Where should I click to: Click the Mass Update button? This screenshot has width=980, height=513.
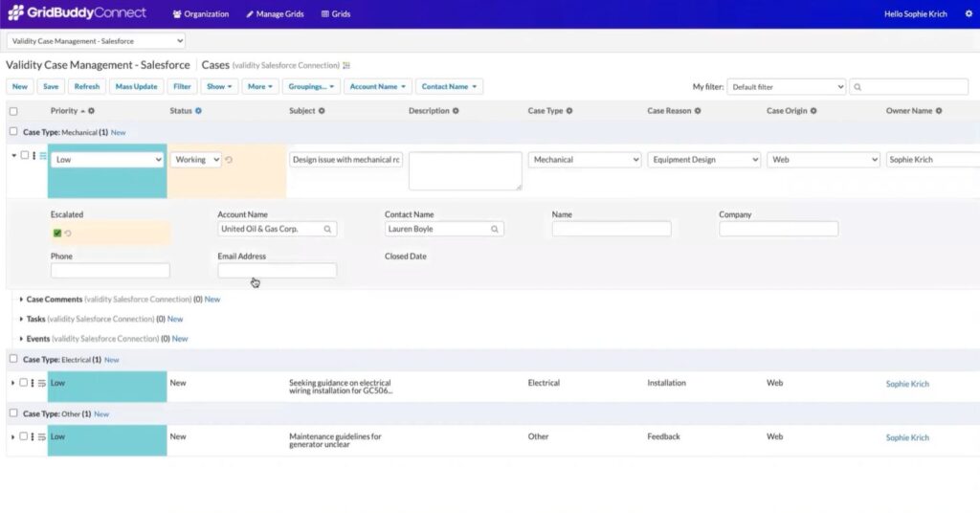tap(136, 87)
